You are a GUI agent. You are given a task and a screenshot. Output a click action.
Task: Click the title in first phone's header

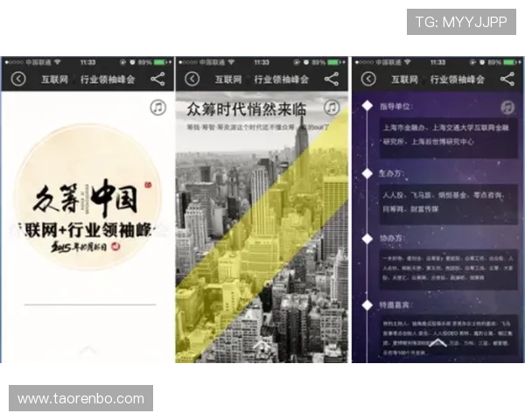[88, 80]
